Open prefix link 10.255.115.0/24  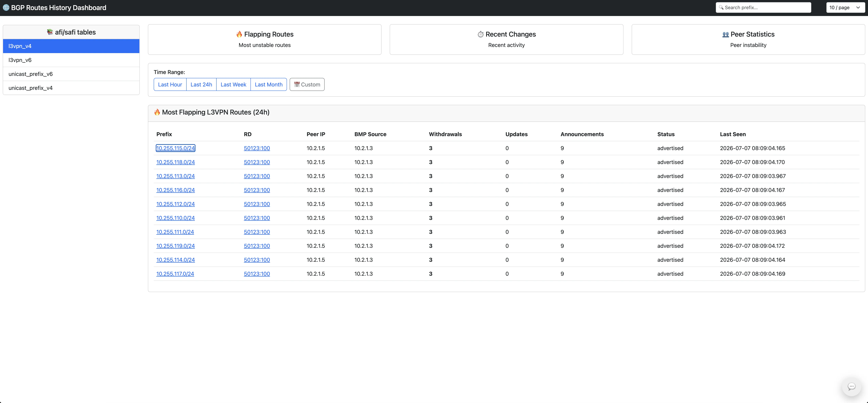[176, 148]
